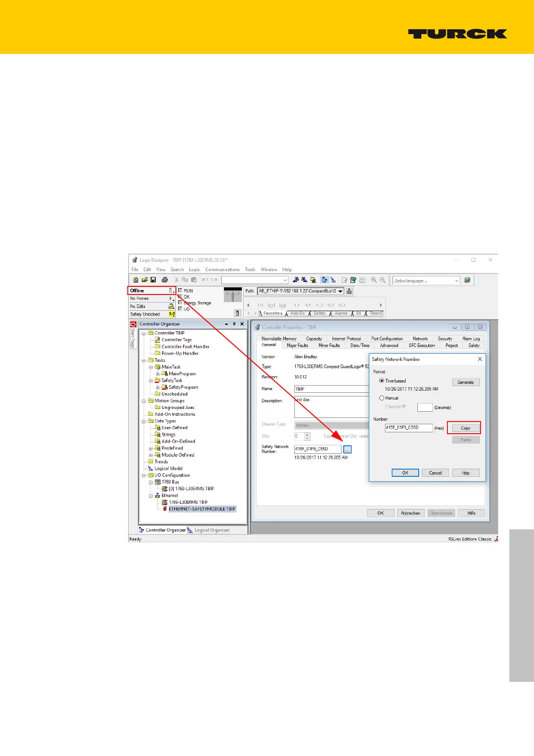This screenshot has height=756, width=534.
Task: Open the Select language dropdown
Action: pyautogui.click(x=457, y=281)
